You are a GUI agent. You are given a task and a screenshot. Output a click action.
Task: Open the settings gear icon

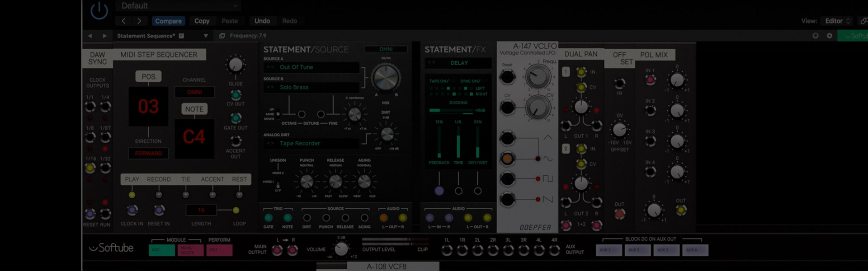[x=829, y=36]
